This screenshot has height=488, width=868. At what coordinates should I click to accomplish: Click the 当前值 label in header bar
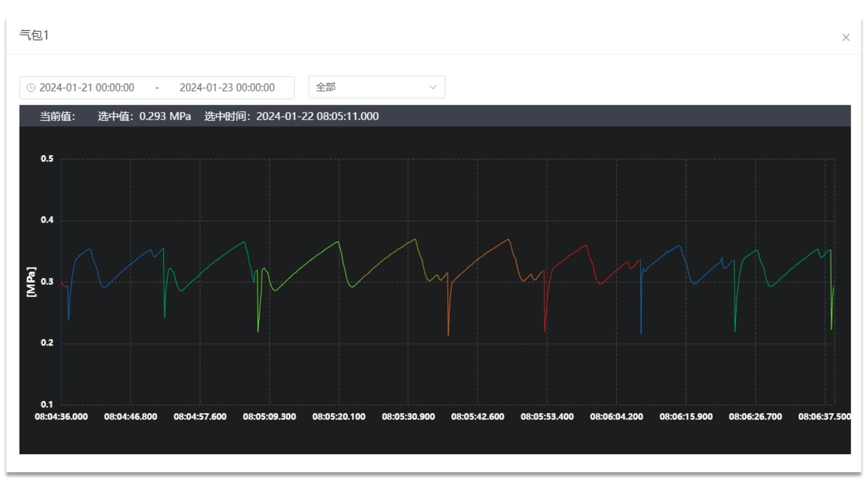point(57,117)
